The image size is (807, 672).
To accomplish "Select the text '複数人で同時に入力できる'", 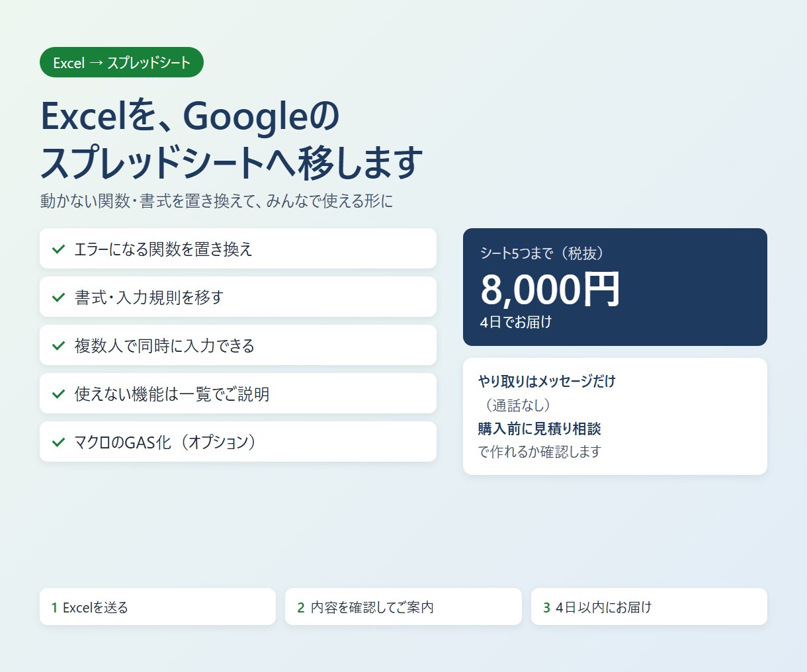I will tap(165, 346).
